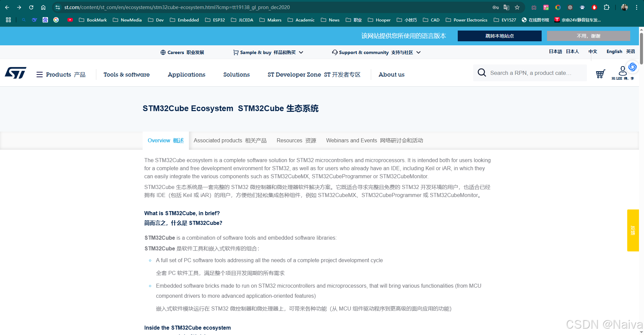This screenshot has height=335, width=644.
Task: Open the user account icon
Action: coord(623,71)
